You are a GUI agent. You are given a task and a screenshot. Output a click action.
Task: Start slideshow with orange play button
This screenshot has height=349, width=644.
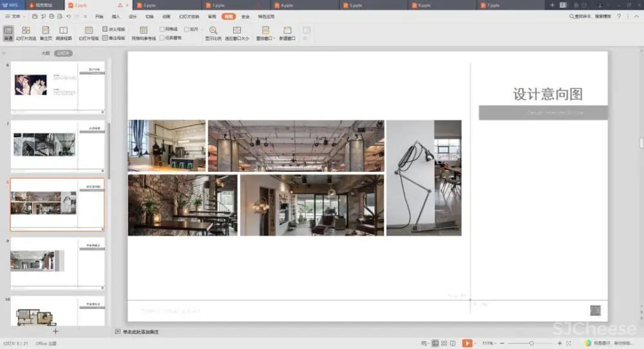pos(468,343)
